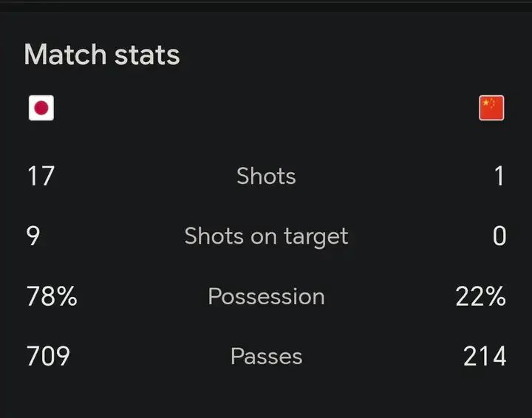
Task: Tap Japan's 9 shots on target value
Action: [x=33, y=236]
